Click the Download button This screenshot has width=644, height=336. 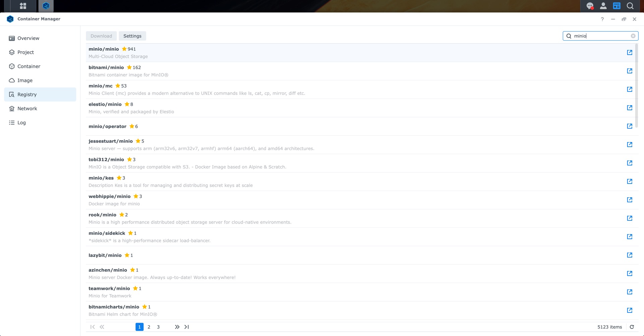[x=101, y=36]
